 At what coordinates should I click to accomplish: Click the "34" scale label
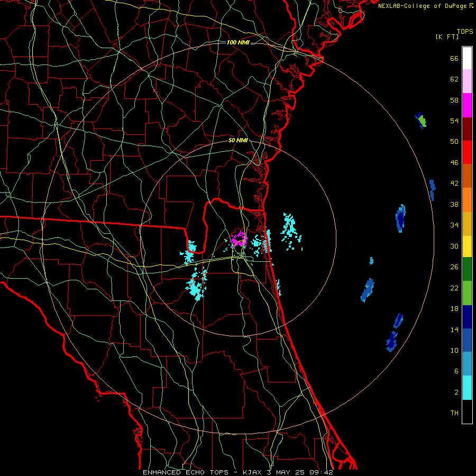(454, 225)
